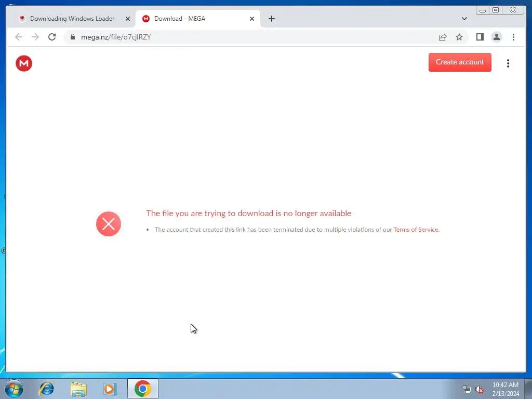Click the Create account button
532x399 pixels.
tap(460, 62)
